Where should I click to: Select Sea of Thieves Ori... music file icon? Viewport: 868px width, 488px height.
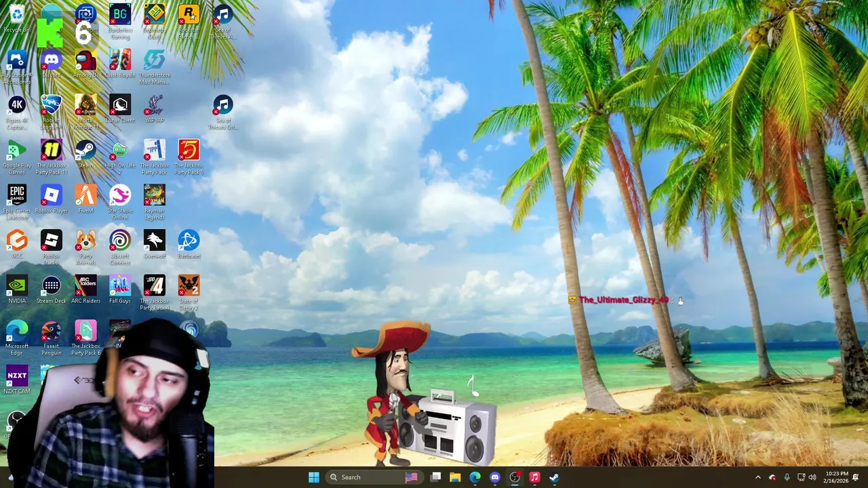[222, 113]
